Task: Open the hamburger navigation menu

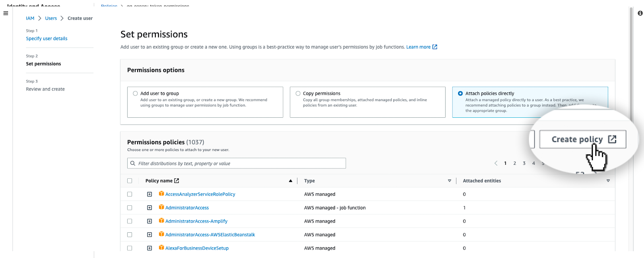Action: coord(6,13)
